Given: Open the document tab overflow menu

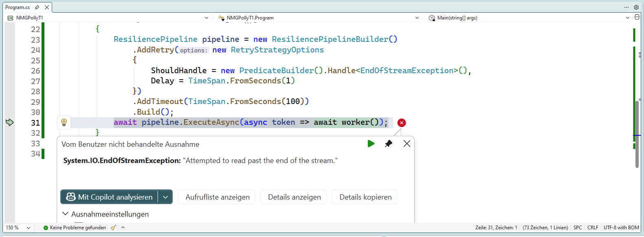Looking at the screenshot, I should pos(626,7).
